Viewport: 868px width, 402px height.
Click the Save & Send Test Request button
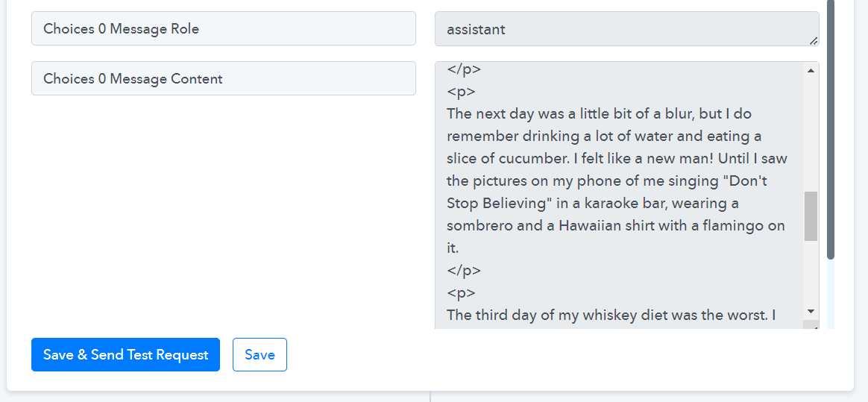125,355
